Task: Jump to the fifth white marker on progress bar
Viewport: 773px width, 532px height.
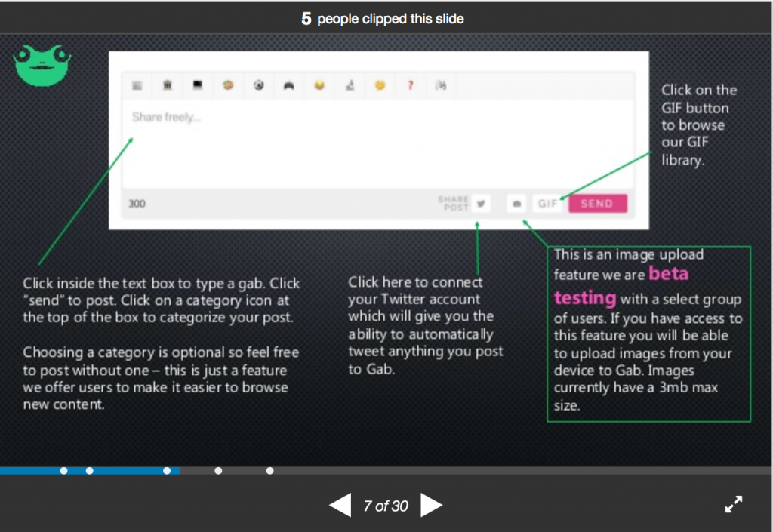Action: 269,471
